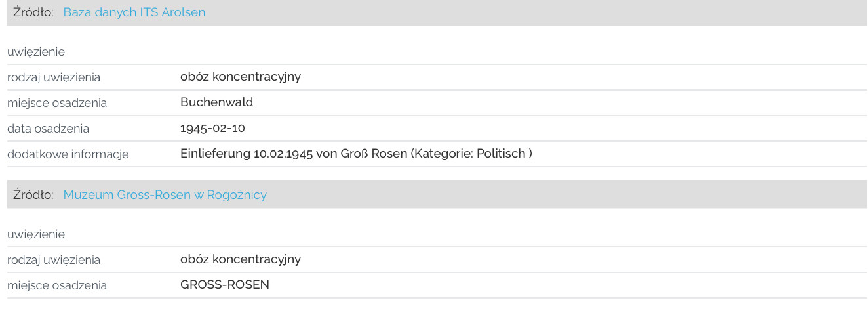Image resolution: width=868 pixels, height=315 pixels.
Task: Select the Buchenwald place value
Action: (216, 102)
